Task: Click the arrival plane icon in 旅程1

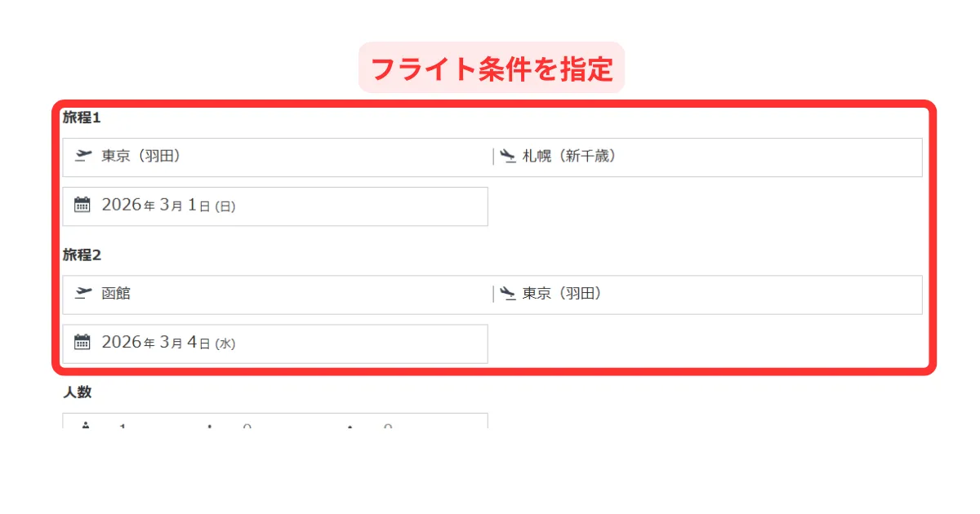Action: 508,156
